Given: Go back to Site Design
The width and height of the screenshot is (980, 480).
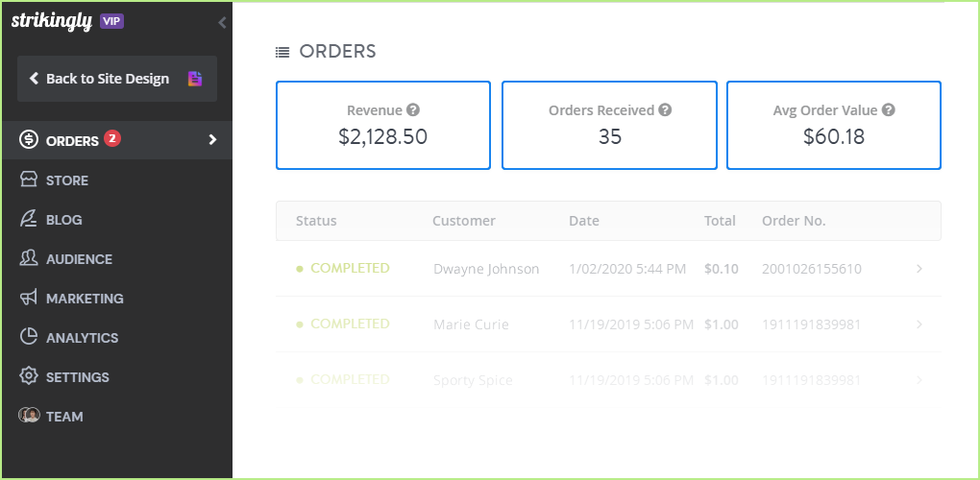Looking at the screenshot, I should coord(107,79).
